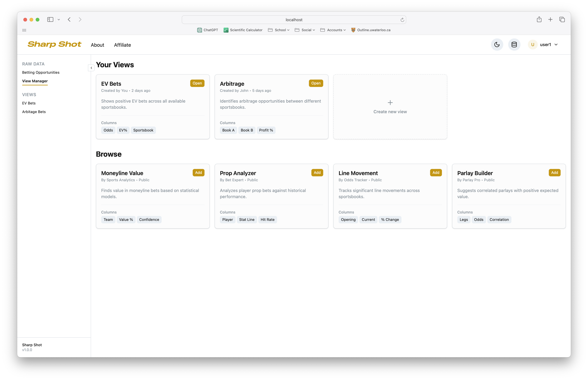The height and width of the screenshot is (380, 588).
Task: Click the Moneyline Value card title
Action: point(122,173)
